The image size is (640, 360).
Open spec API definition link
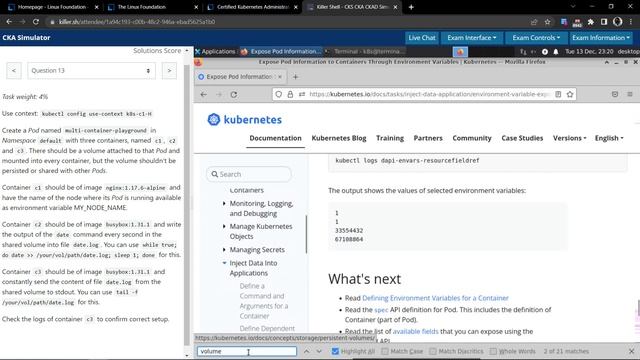[x=381, y=310]
